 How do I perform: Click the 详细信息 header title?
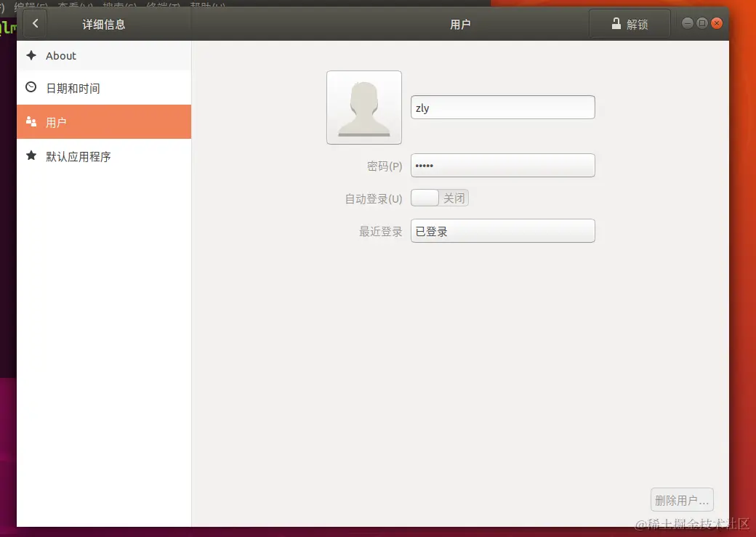tap(104, 25)
